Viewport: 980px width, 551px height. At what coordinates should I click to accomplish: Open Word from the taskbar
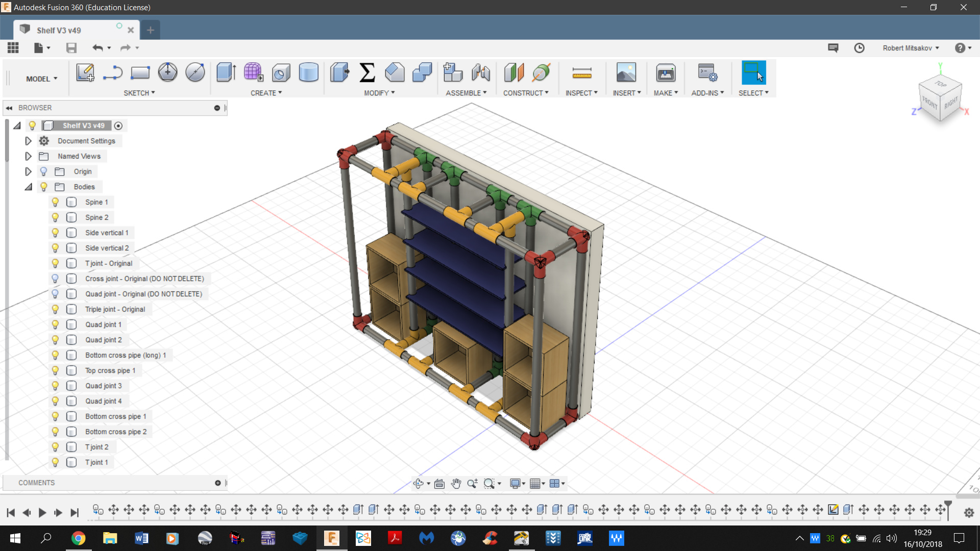pyautogui.click(x=141, y=538)
